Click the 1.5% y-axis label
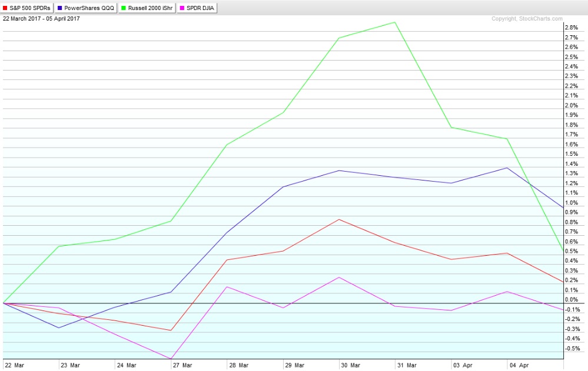This screenshot has height=371, width=588. (x=571, y=154)
